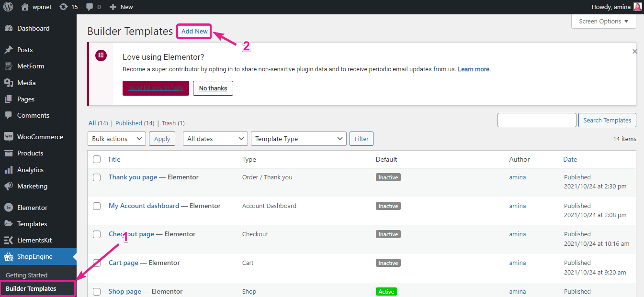Open the comments bubble in the admin bar
Viewport: 644px width, 297px height.
coord(90,7)
